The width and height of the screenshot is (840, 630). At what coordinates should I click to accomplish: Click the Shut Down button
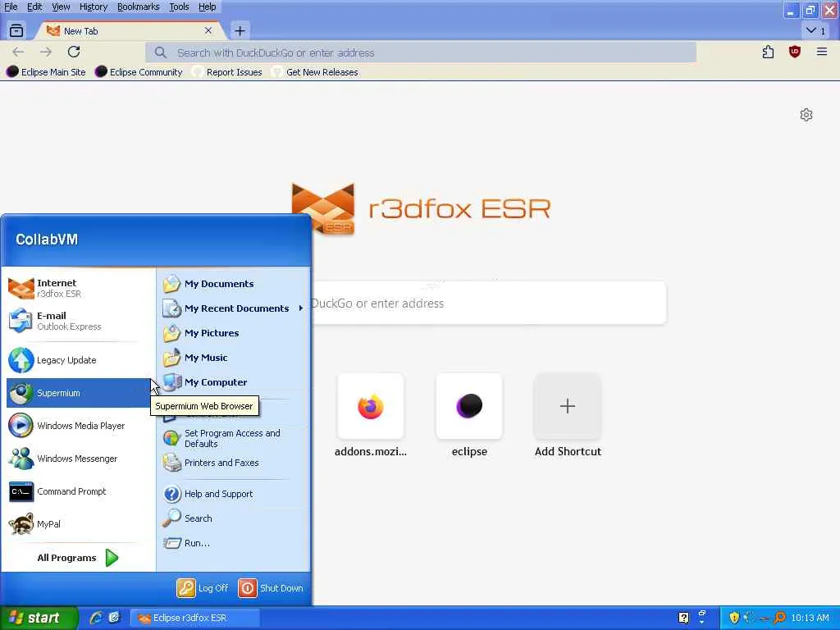click(x=271, y=588)
